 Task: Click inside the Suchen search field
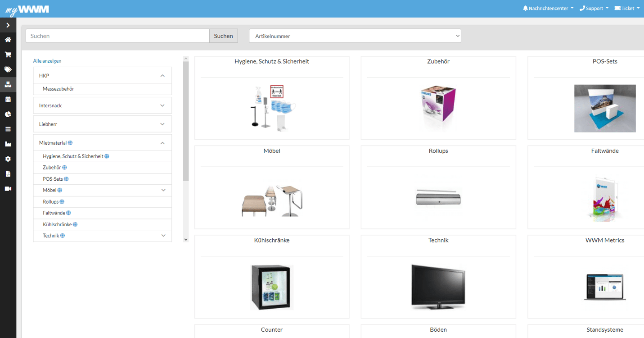[117, 36]
